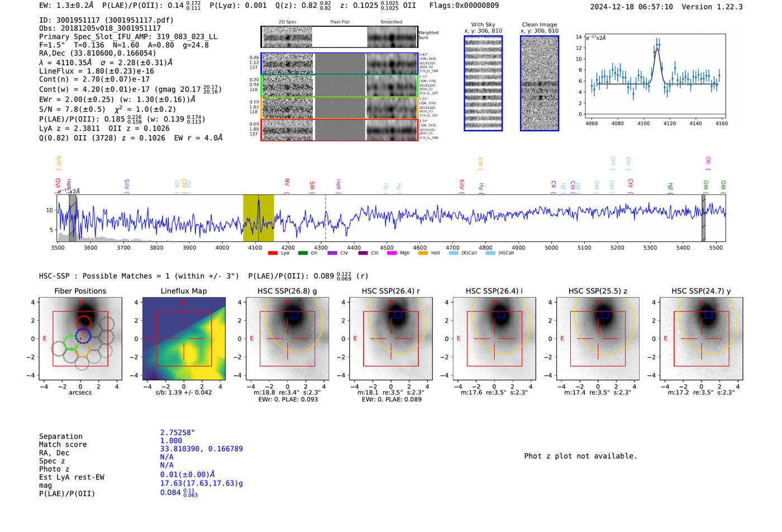Click the Est LyA rest-EW value 0.01(±0.00)Å
Image resolution: width=782 pixels, height=532 pixels.
188,475
